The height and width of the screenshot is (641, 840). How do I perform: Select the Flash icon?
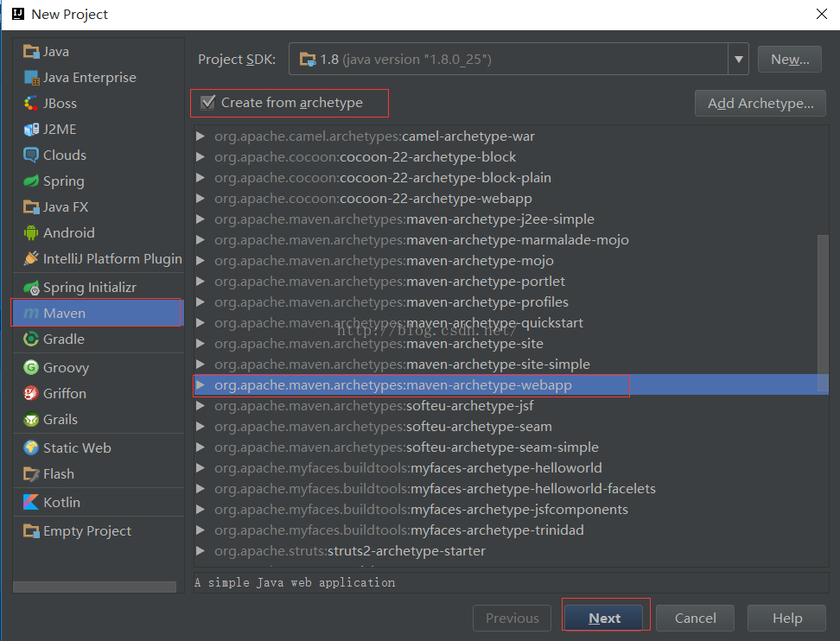(31, 474)
